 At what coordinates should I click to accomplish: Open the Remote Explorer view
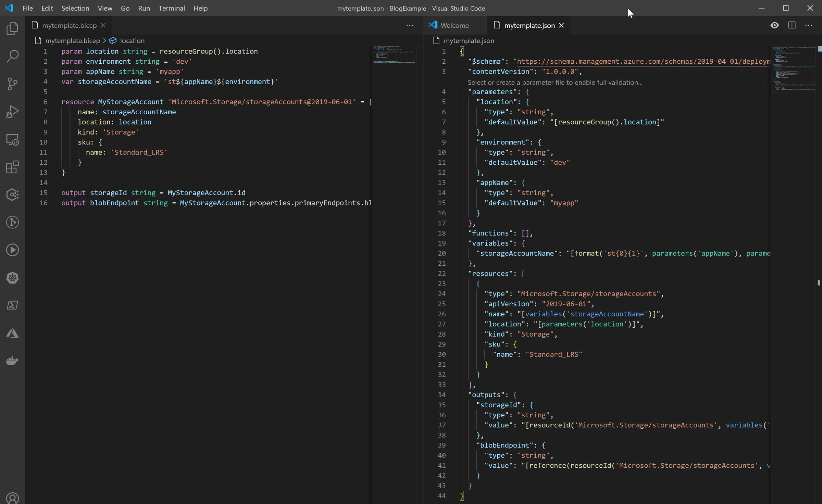point(12,140)
